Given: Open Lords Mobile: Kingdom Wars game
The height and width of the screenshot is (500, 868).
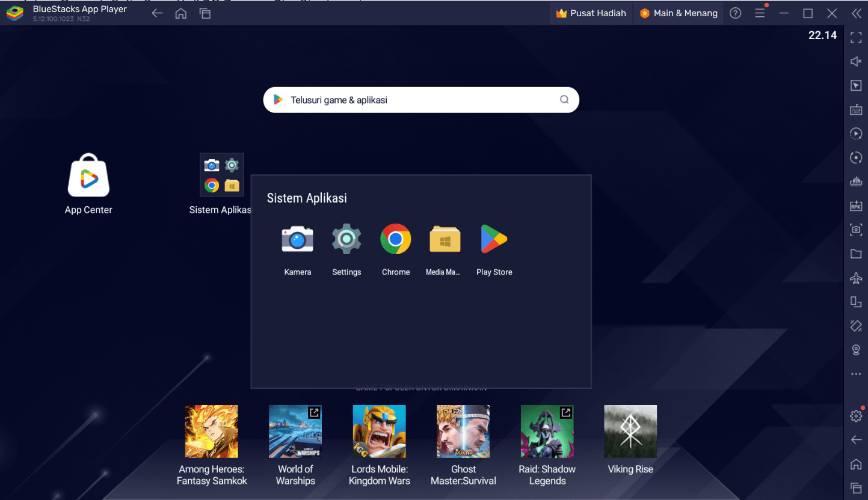Looking at the screenshot, I should click(380, 431).
